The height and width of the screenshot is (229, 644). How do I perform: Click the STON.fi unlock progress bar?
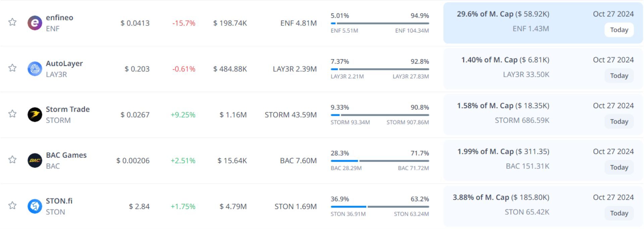[x=380, y=207]
